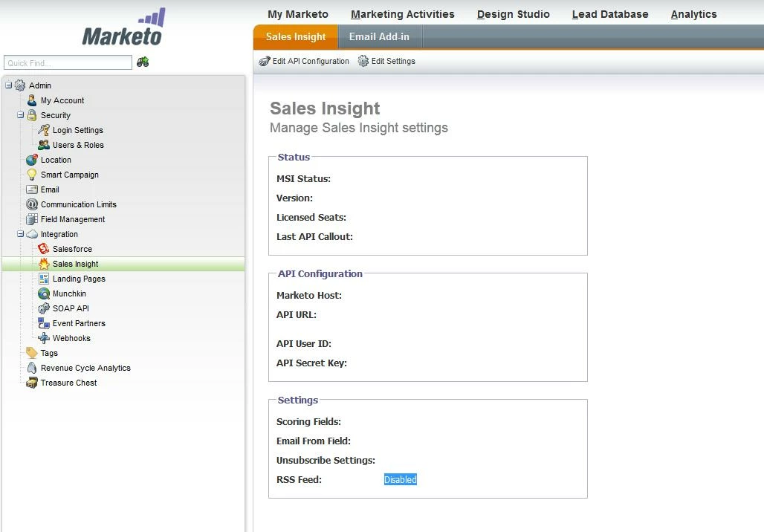Click the Marketo Host label
This screenshot has width=764, height=532.
tap(309, 295)
